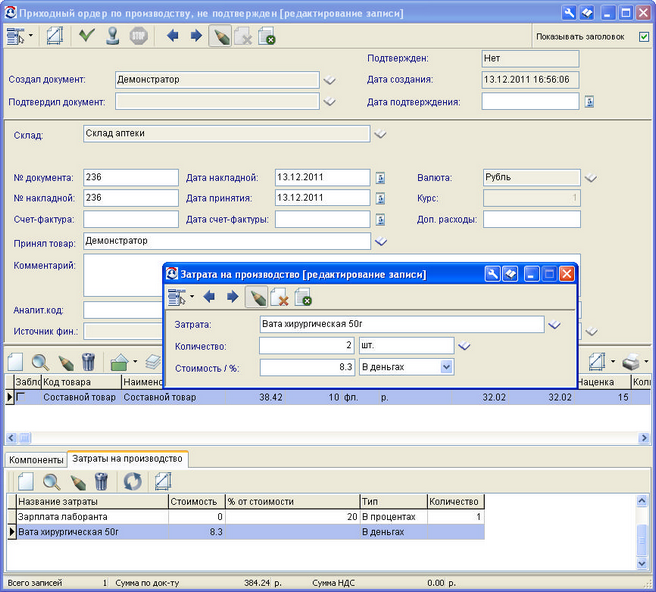Go to previous record in Затрата dialog
The image size is (656, 592).
[209, 297]
